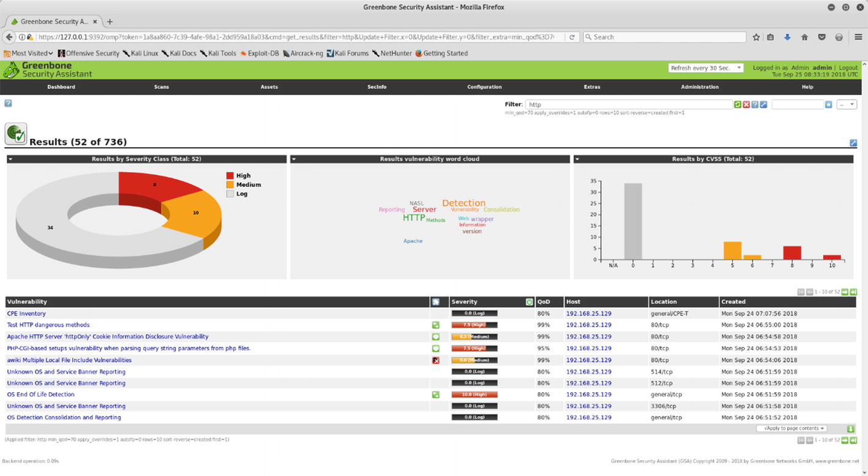This screenshot has width=868, height=476.
Task: Sort table by QoD column header
Action: [544, 302]
